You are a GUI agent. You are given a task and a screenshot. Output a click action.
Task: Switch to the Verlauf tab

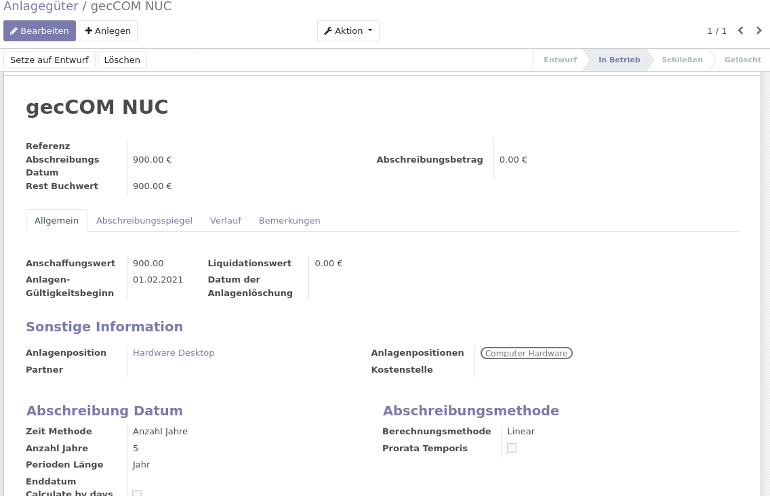225,220
